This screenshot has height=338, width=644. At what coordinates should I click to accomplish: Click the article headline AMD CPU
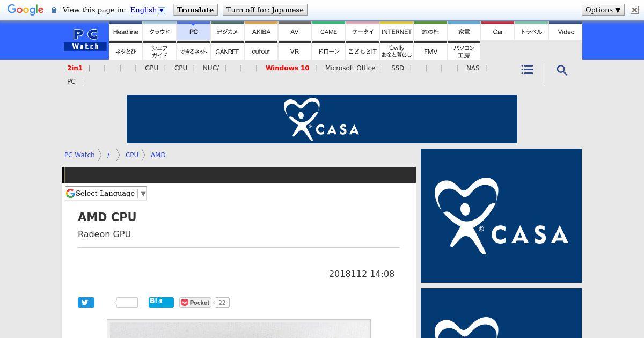coord(107,217)
